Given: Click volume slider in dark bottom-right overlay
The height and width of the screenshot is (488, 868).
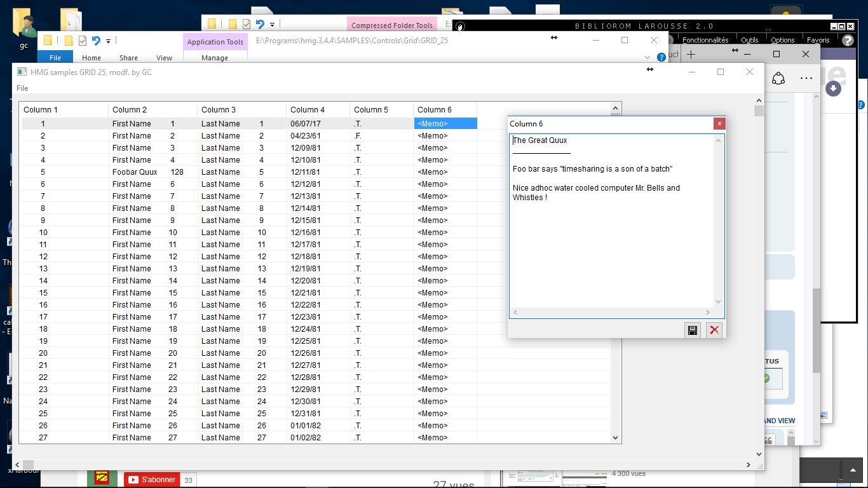Looking at the screenshot, I should pos(842,470).
